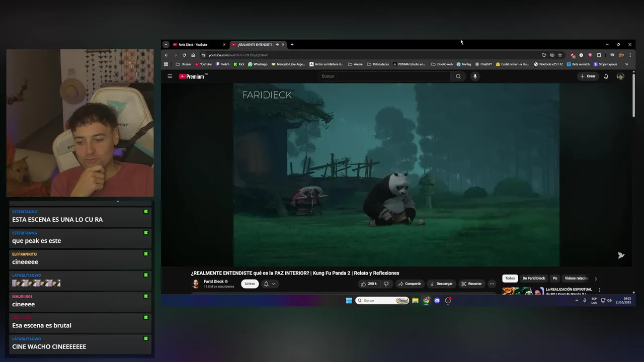Open the tab search dropdown arrow
Image resolution: width=644 pixels, height=362 pixels.
point(166,45)
